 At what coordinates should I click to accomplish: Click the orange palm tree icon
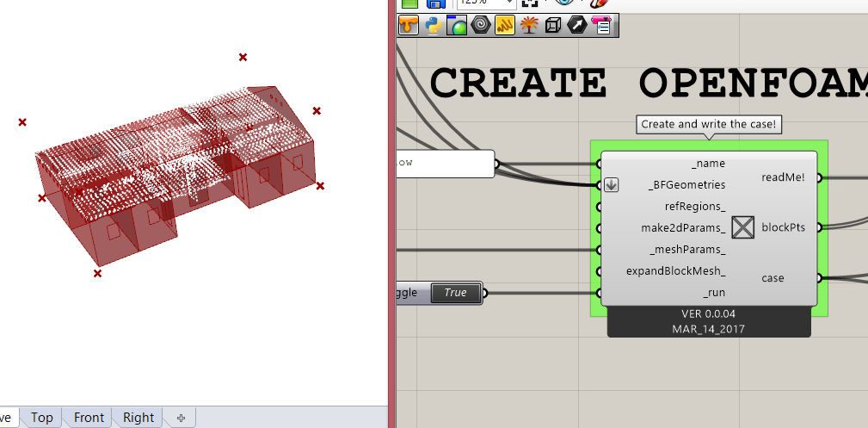pos(529,25)
